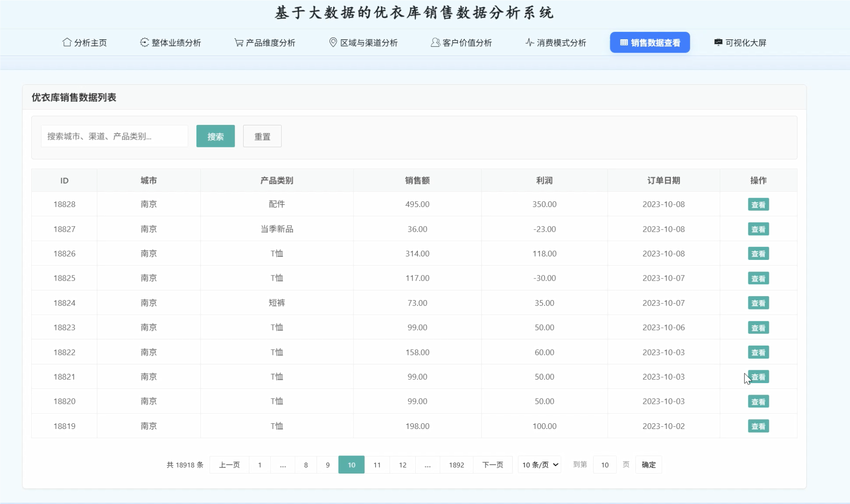Switch to the 产品维度分析 menu item
The width and height of the screenshot is (850, 504).
pos(265,42)
